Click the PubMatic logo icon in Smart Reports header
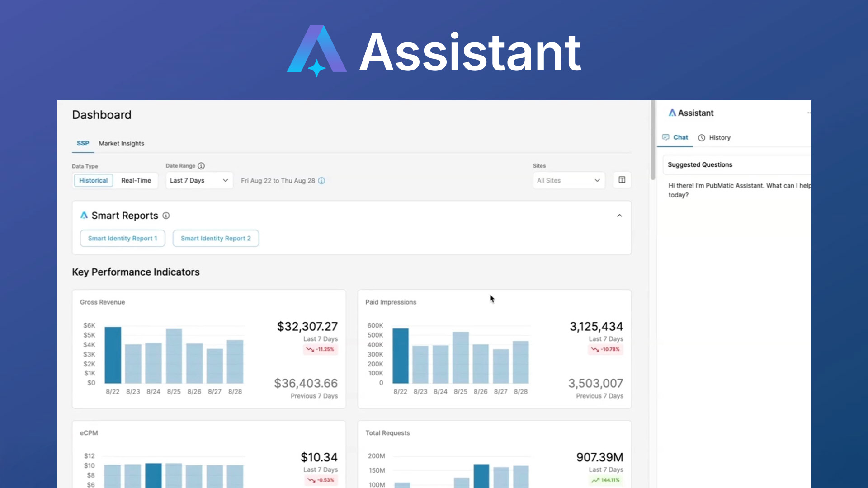Image resolution: width=868 pixels, height=488 pixels. click(84, 216)
